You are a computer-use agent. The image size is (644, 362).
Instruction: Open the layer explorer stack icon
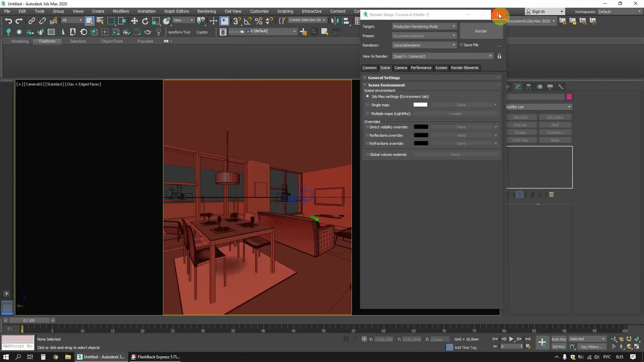click(223, 32)
